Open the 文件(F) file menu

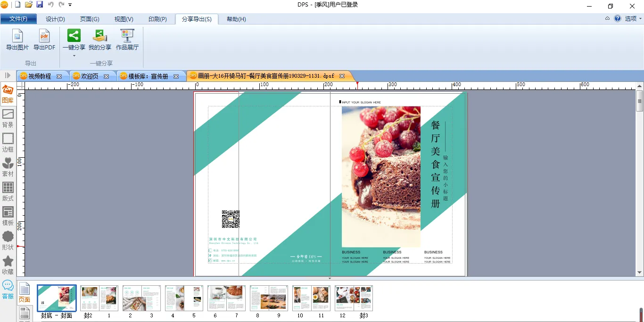(x=18, y=19)
